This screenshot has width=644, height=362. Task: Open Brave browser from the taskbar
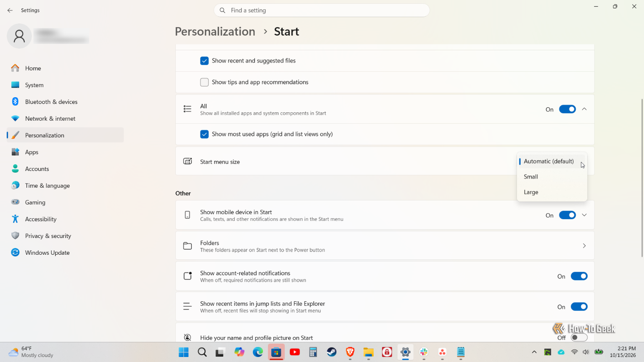[x=350, y=352]
